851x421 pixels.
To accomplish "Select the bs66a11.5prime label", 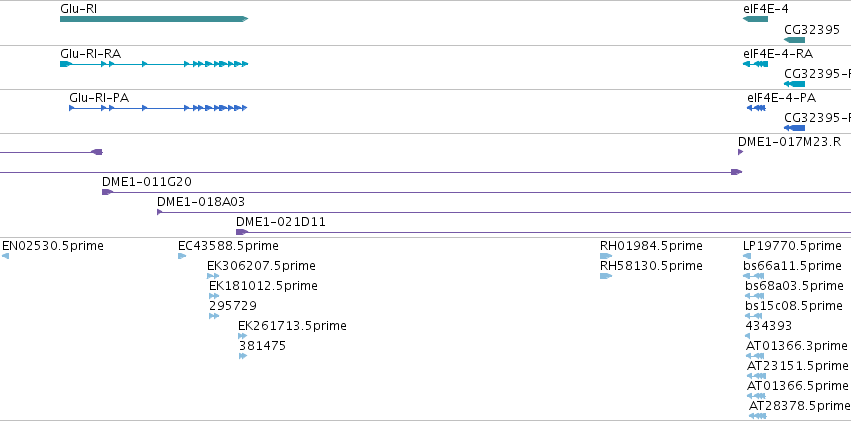I will click(x=793, y=266).
